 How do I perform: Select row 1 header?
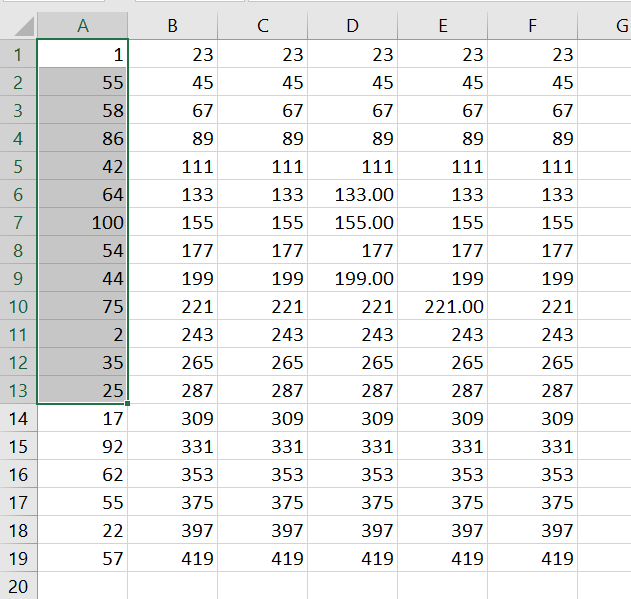pyautogui.click(x=18, y=56)
